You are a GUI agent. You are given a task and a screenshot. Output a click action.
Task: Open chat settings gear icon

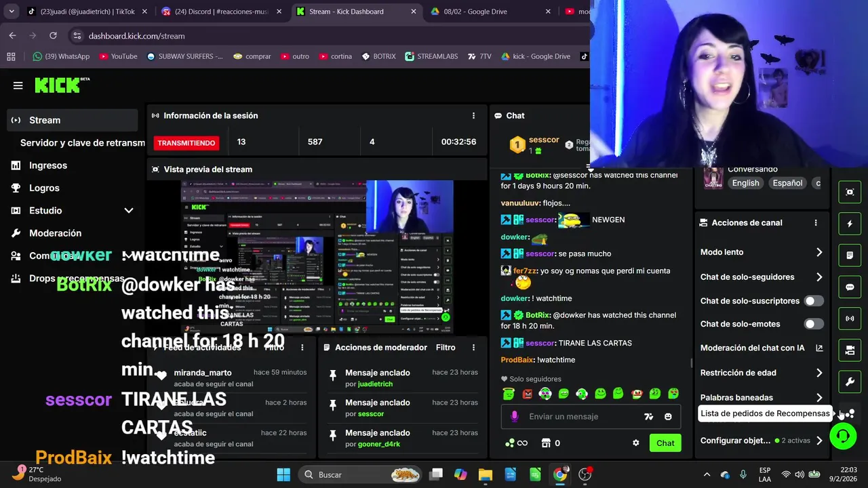pos(635,443)
